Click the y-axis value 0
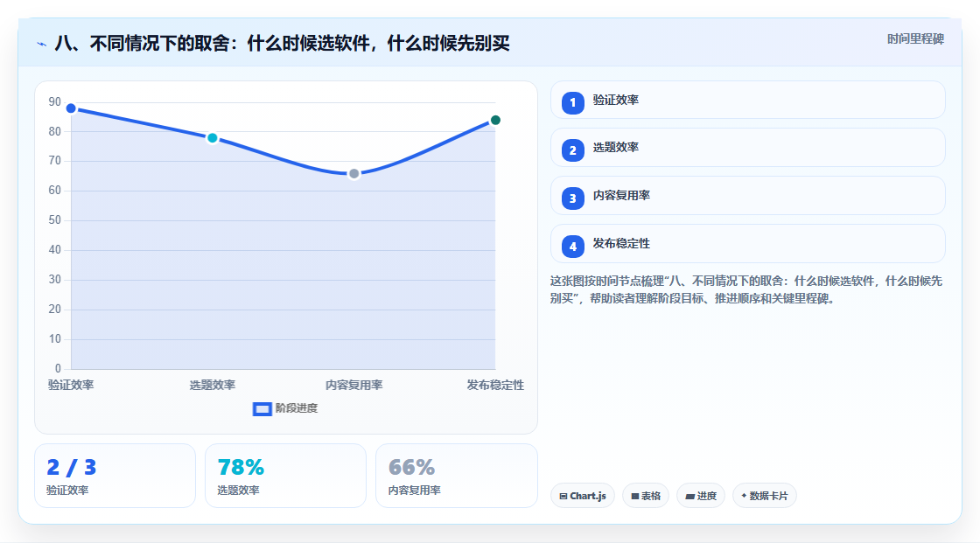The height and width of the screenshot is (543, 980). point(58,369)
